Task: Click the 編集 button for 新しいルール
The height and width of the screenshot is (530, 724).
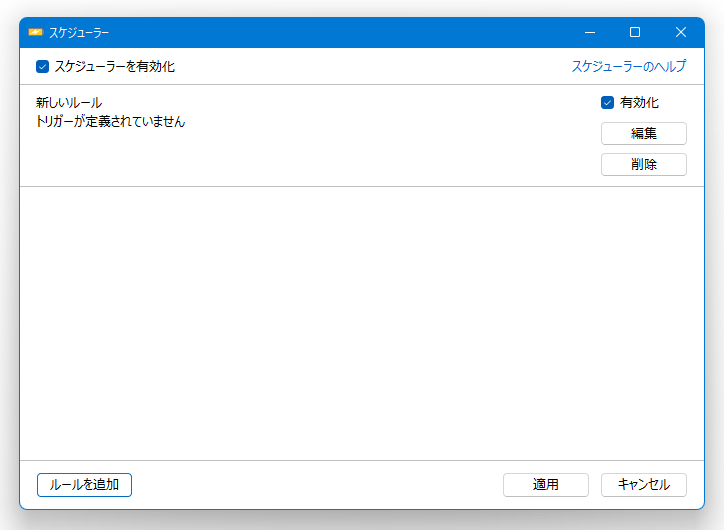Action: click(644, 133)
